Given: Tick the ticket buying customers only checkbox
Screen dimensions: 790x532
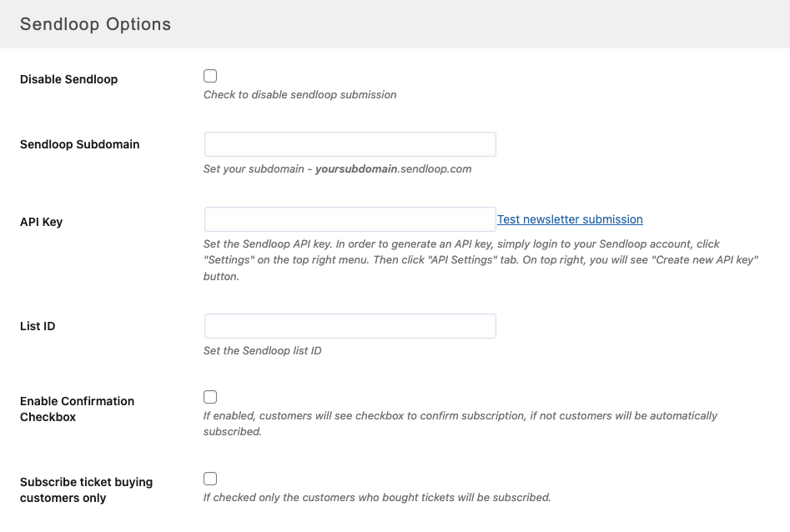Looking at the screenshot, I should (210, 479).
